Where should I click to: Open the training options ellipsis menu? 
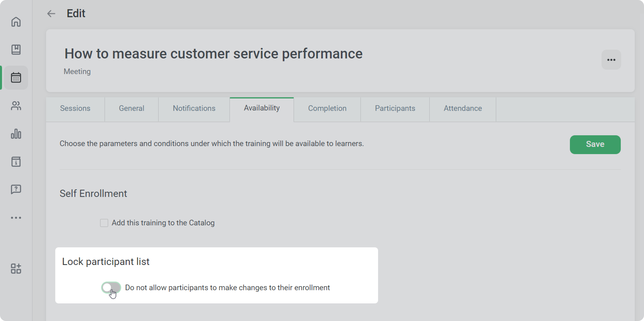[611, 60]
